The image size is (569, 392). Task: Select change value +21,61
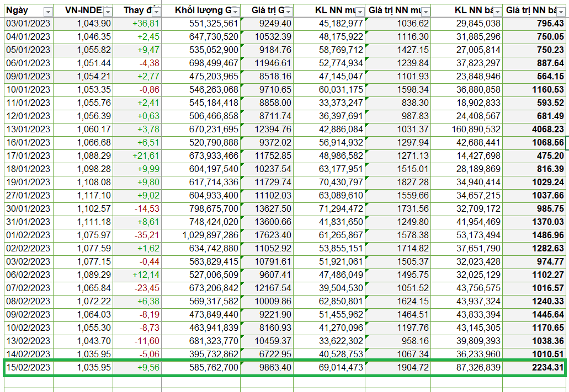(137, 156)
